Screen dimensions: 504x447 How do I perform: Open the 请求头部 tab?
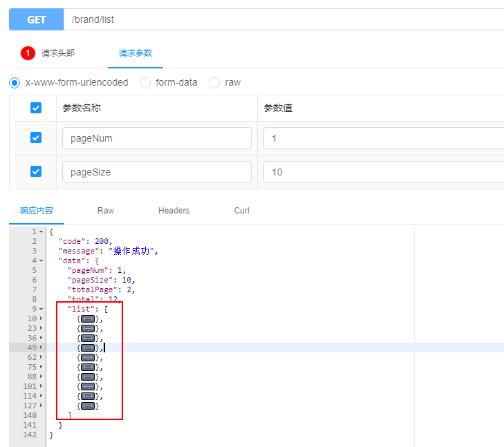58,53
